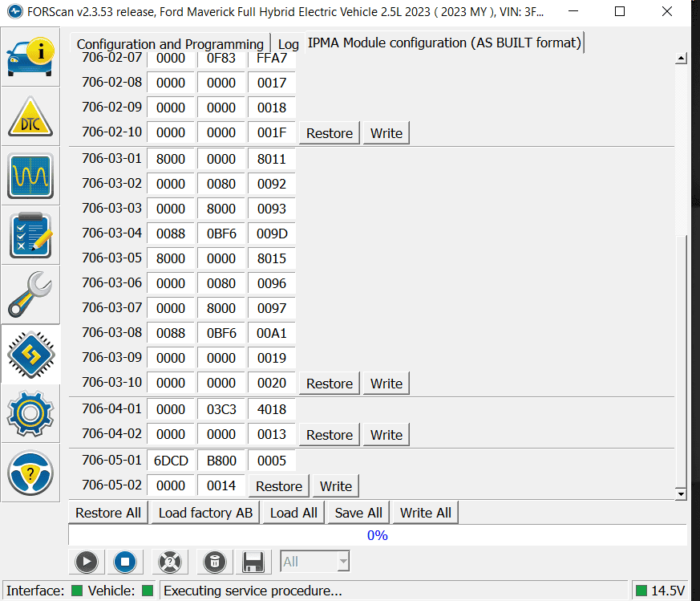Click the voltage green indicator
The width and height of the screenshot is (700, 601).
pyautogui.click(x=641, y=591)
